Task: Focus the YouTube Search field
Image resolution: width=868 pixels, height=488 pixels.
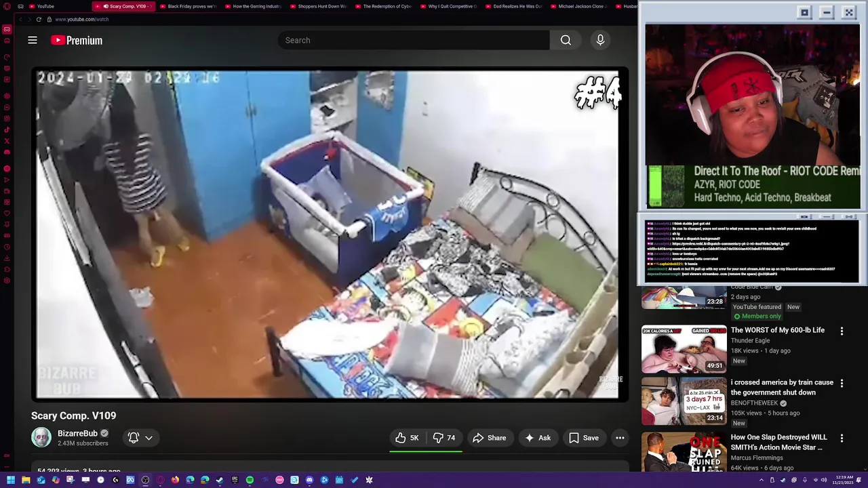Action: [x=414, y=40]
